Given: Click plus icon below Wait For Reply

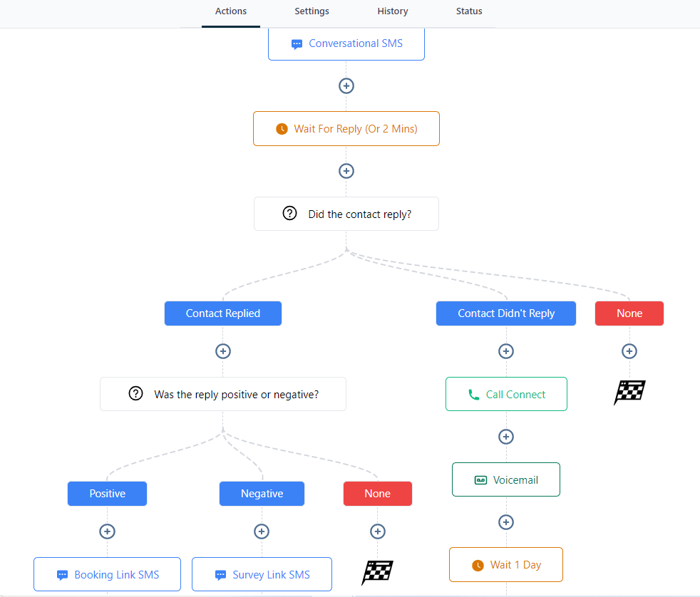Looking at the screenshot, I should pos(346,171).
